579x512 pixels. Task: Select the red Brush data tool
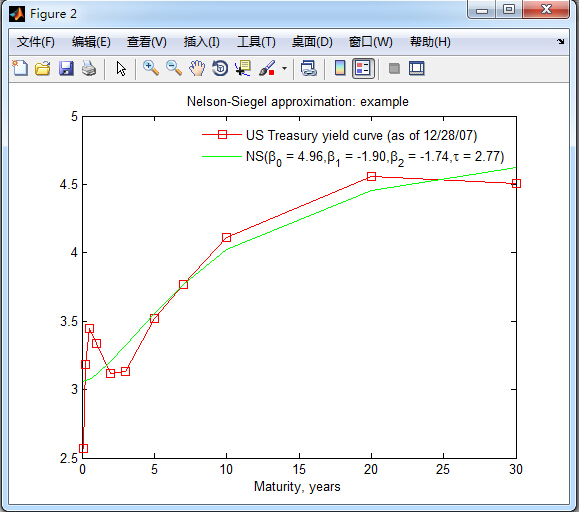coord(267,68)
